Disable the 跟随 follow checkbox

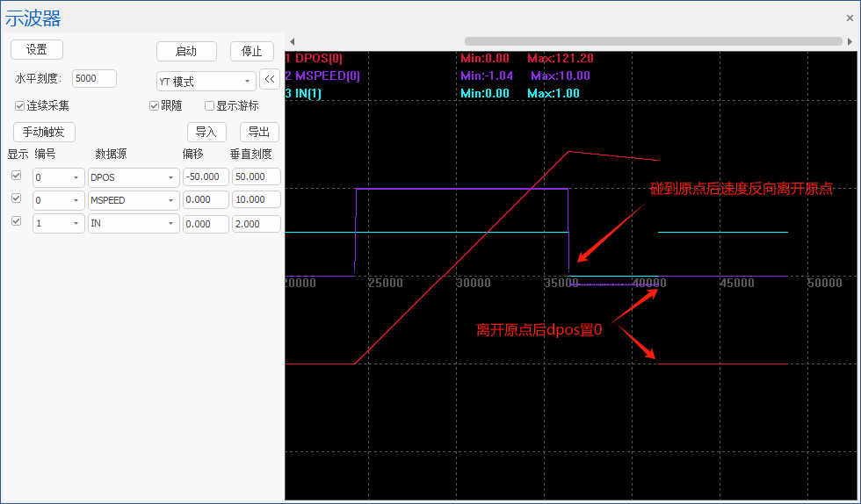154,106
